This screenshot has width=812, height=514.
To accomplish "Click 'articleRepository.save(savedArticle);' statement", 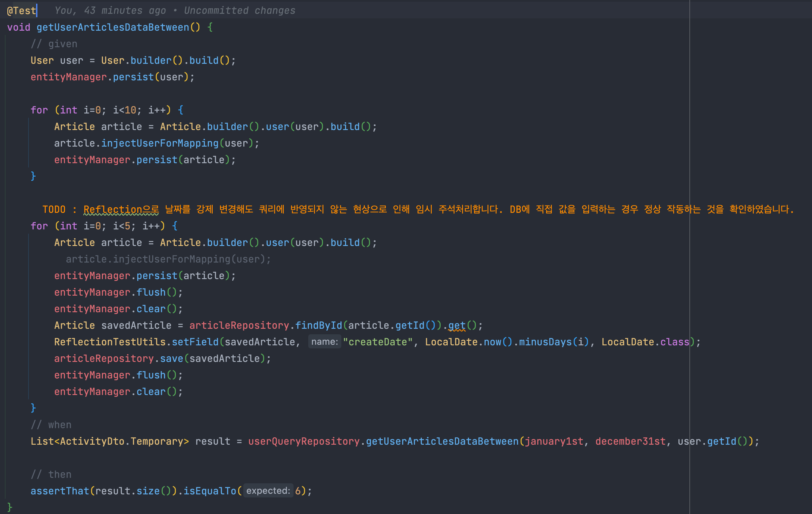I will 162,358.
